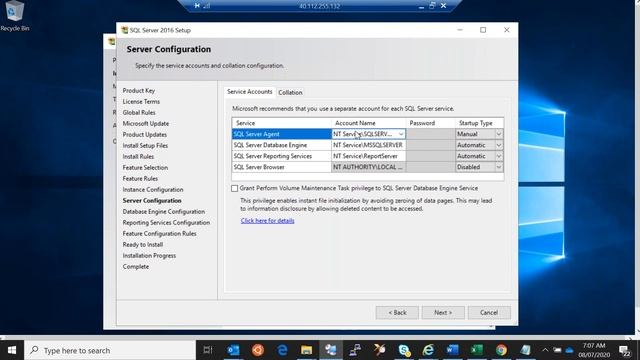This screenshot has width=640, height=360.
Task: Select the SQL Server Database Engine service cell
Action: [x=282, y=145]
